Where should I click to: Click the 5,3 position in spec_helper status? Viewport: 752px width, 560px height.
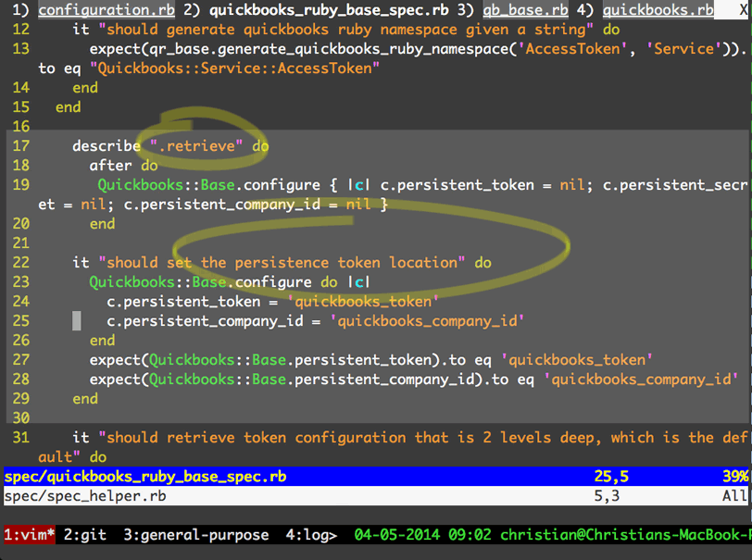tap(607, 495)
